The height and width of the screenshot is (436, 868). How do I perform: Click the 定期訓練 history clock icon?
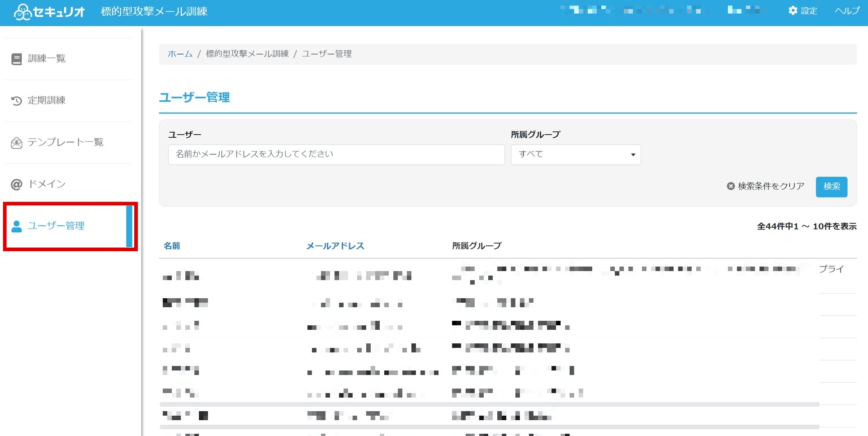(x=17, y=100)
